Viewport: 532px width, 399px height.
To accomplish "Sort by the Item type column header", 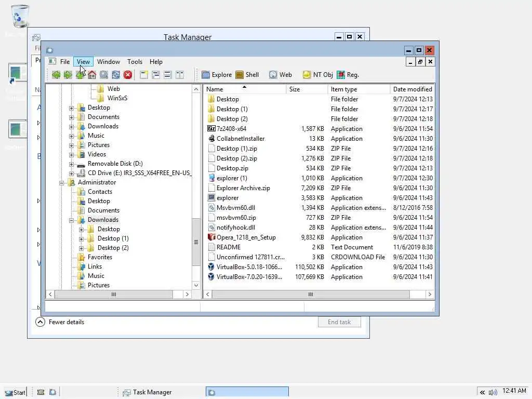I will click(359, 89).
